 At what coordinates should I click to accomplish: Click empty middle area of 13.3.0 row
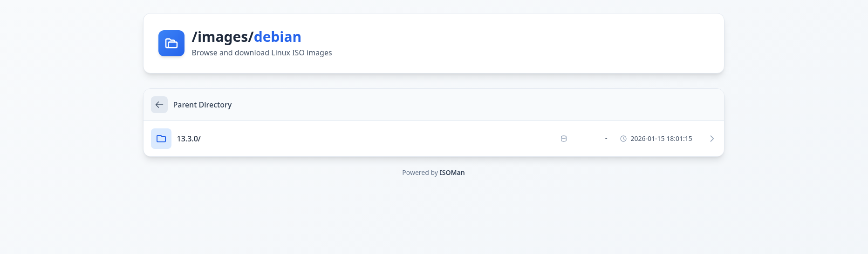373,139
